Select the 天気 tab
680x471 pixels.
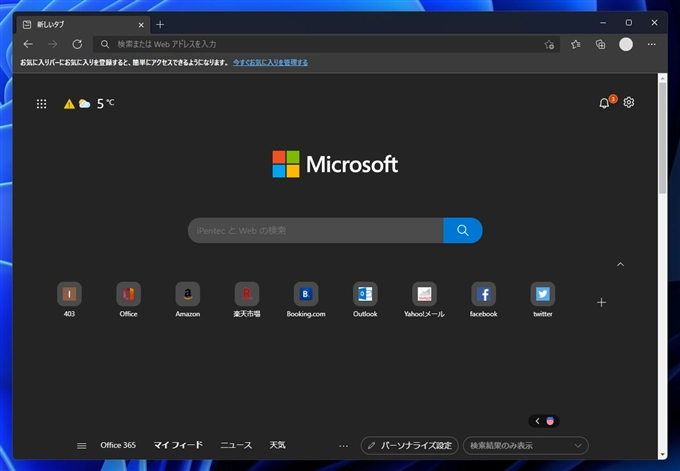(x=277, y=445)
